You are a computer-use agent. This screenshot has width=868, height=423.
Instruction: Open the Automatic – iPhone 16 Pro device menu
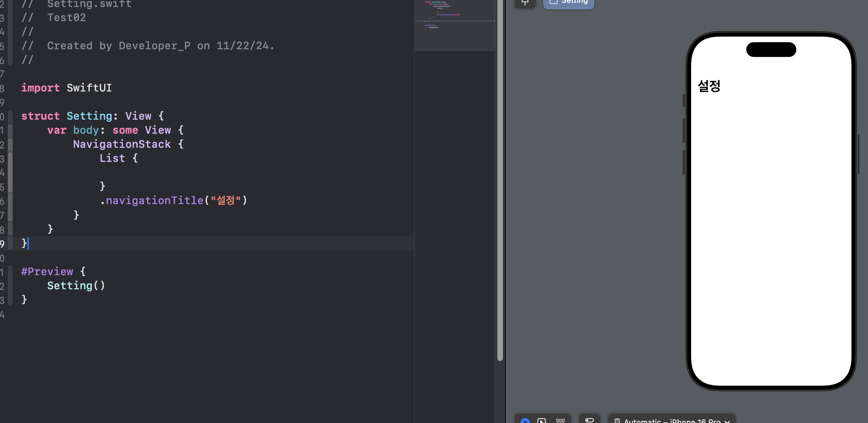[x=672, y=420]
